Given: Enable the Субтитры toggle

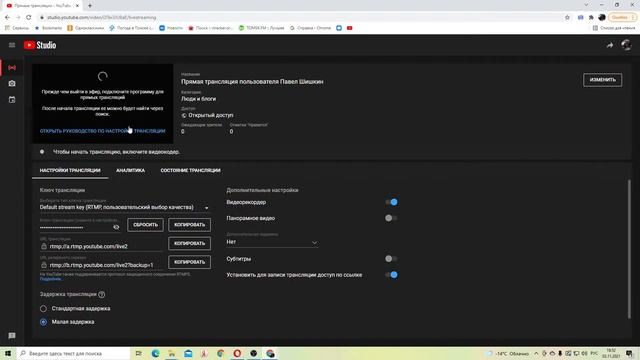Looking at the screenshot, I should [391, 258].
